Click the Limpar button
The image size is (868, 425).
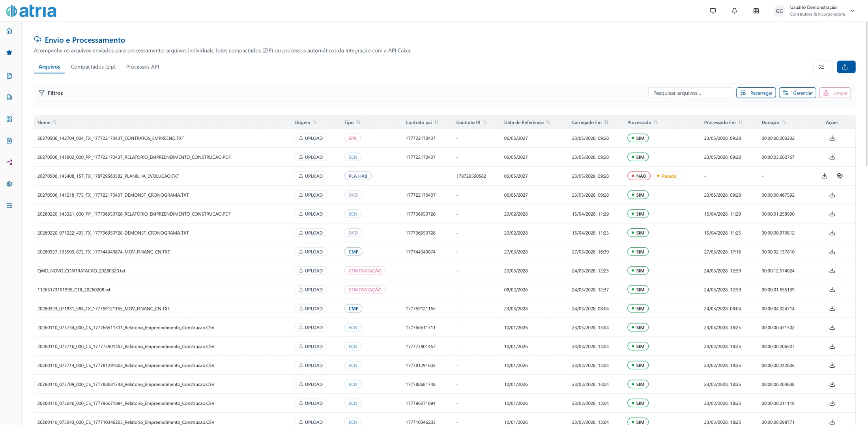tap(835, 93)
